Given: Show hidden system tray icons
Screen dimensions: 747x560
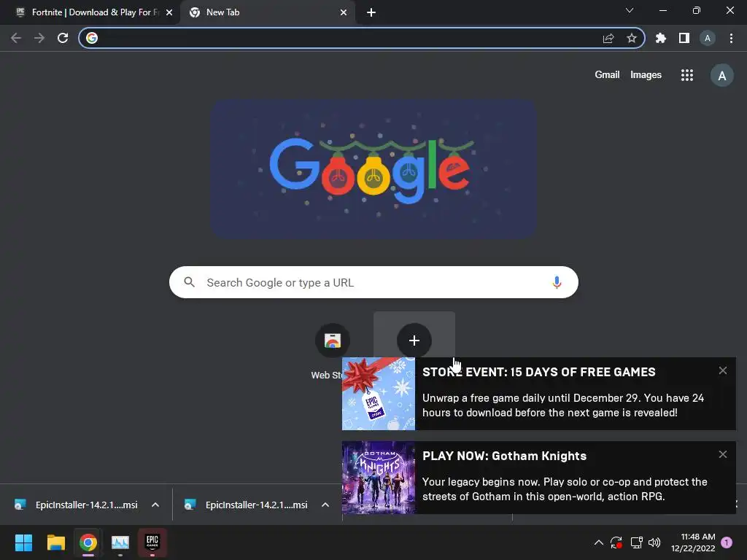Looking at the screenshot, I should (599, 542).
